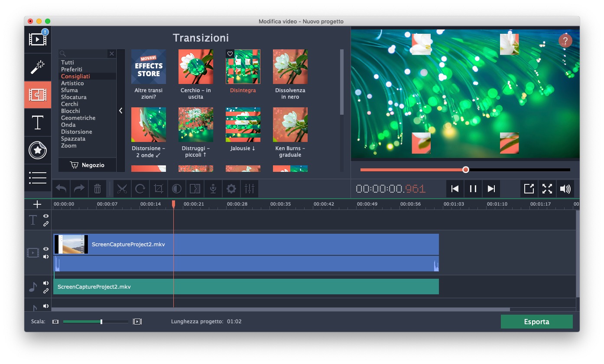This screenshot has height=364, width=604.
Task: Mute the second audio track at bottom
Action: click(x=46, y=306)
